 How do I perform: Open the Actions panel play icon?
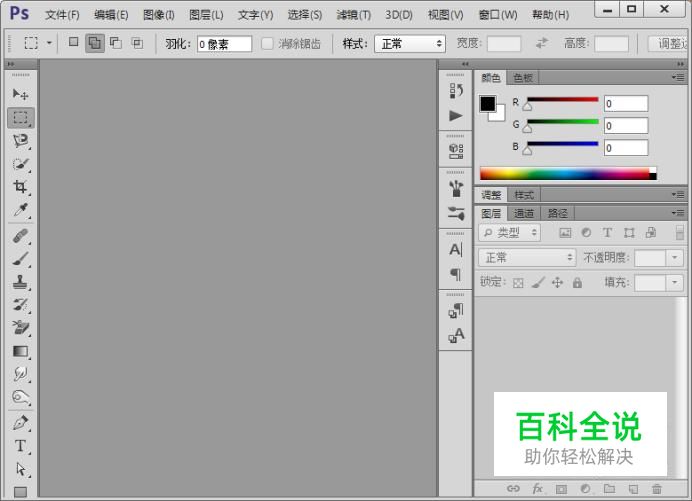pos(456,116)
